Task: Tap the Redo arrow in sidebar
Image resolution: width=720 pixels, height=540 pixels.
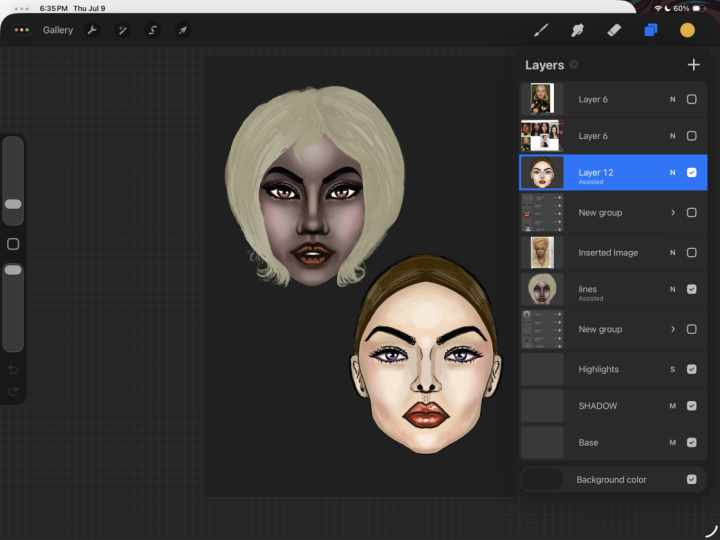Action: pos(13,391)
